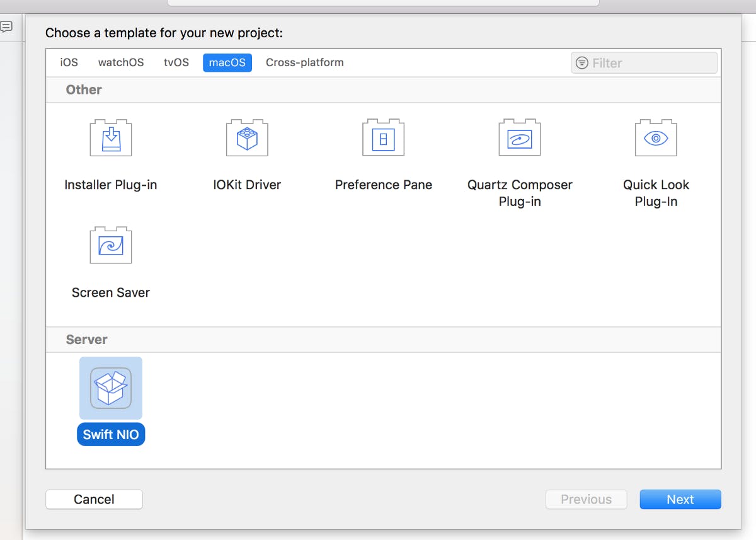Choose the Quick Look Plug-In eye icon

click(x=656, y=137)
